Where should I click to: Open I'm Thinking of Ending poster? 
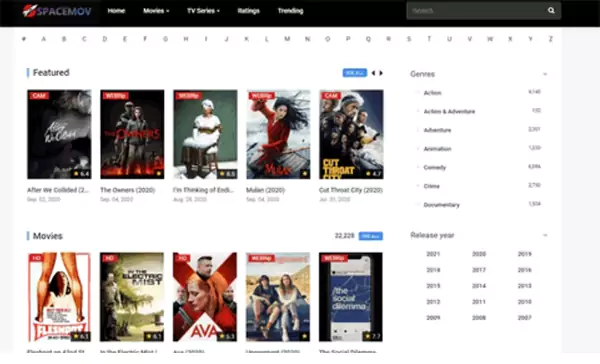click(205, 134)
